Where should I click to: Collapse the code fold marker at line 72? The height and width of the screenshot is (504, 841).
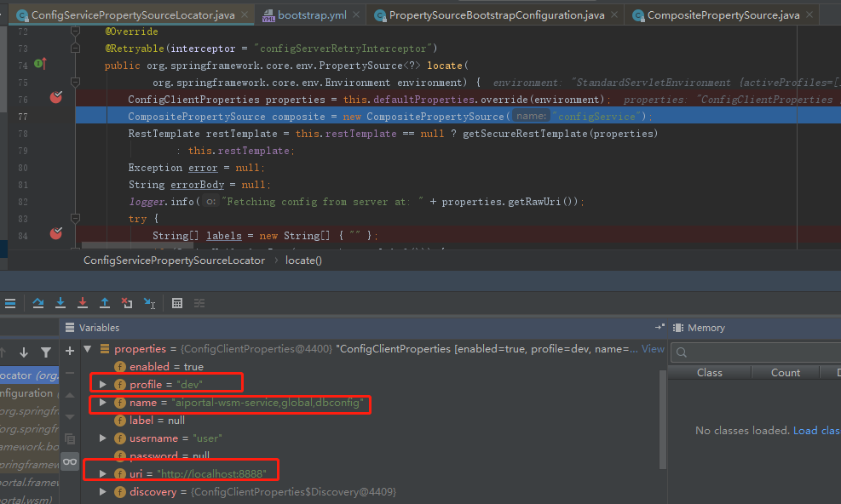pyautogui.click(x=76, y=31)
